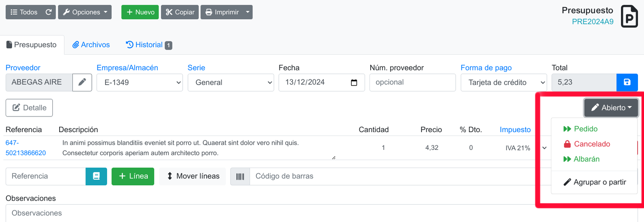This screenshot has width=644, height=222.
Task: Click the ABEGAS AIRE supplier field
Action: (39, 82)
